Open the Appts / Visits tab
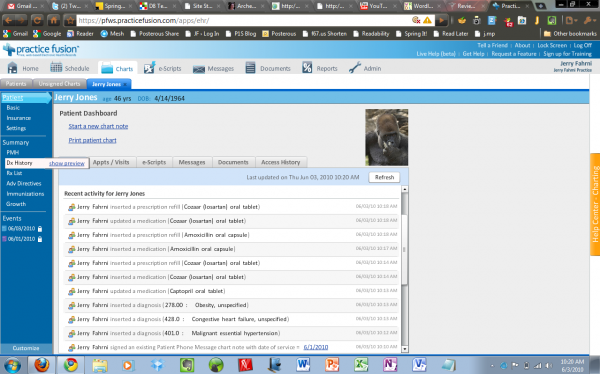600x374 pixels. coord(111,162)
